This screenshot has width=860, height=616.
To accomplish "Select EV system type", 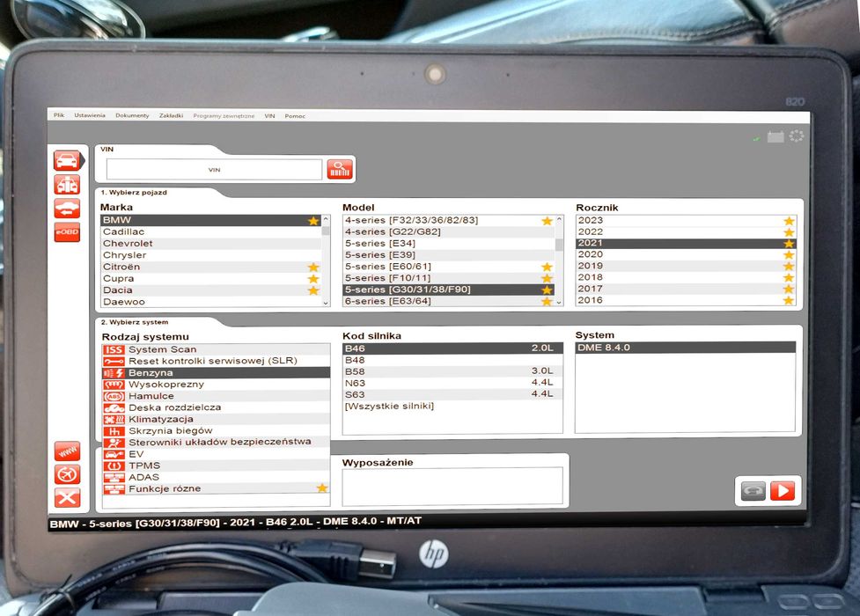I will tap(216, 453).
